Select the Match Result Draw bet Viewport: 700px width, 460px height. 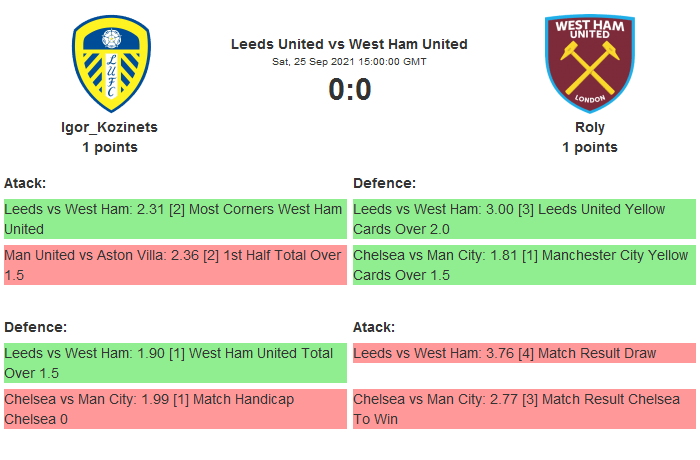coord(523,353)
